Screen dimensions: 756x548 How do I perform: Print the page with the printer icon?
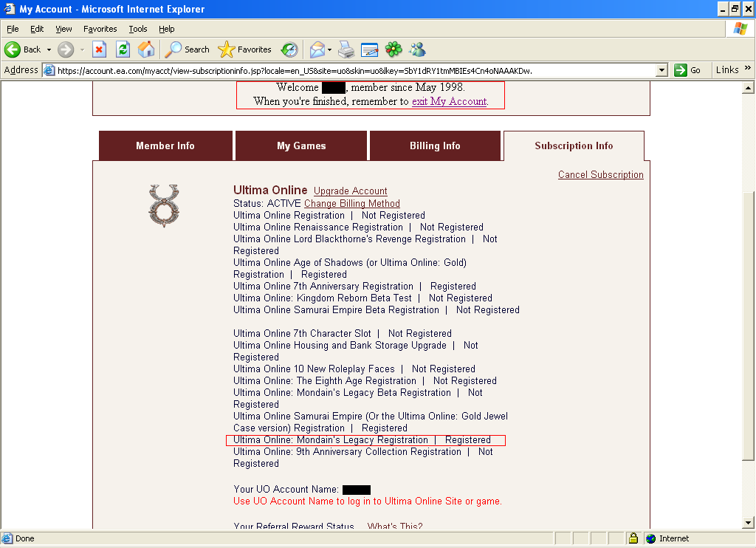(x=346, y=49)
